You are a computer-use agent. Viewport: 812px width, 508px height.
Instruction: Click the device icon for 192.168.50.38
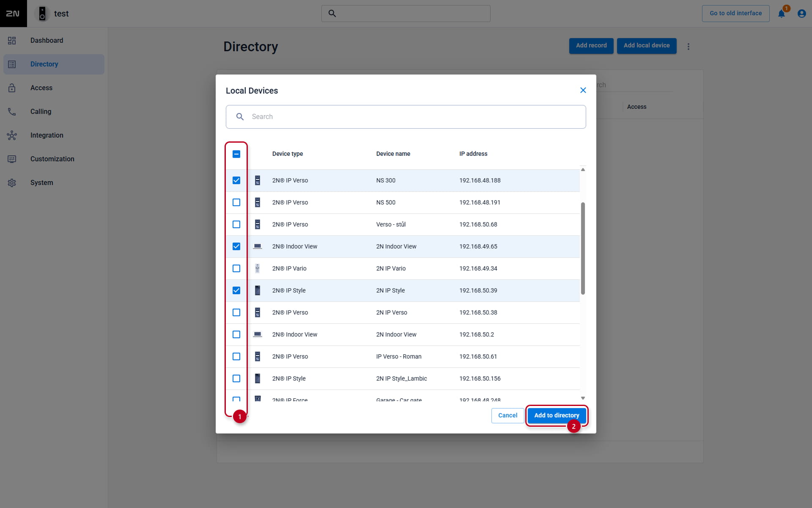pyautogui.click(x=257, y=312)
